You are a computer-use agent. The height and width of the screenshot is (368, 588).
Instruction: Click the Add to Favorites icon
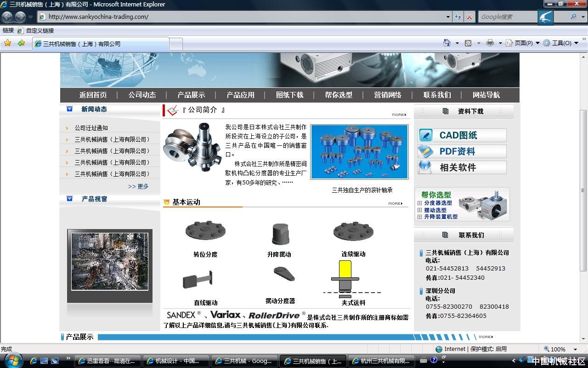[21, 43]
